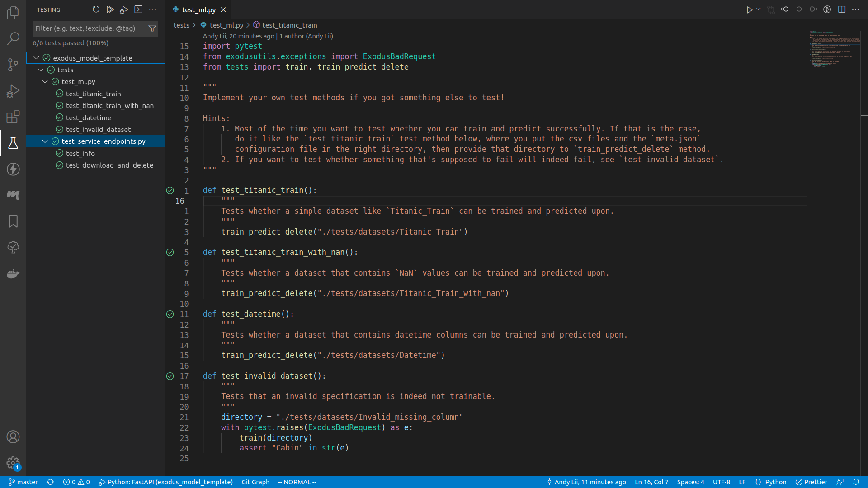The width and height of the screenshot is (868, 488).
Task: Show test output terminal
Action: (138, 9)
